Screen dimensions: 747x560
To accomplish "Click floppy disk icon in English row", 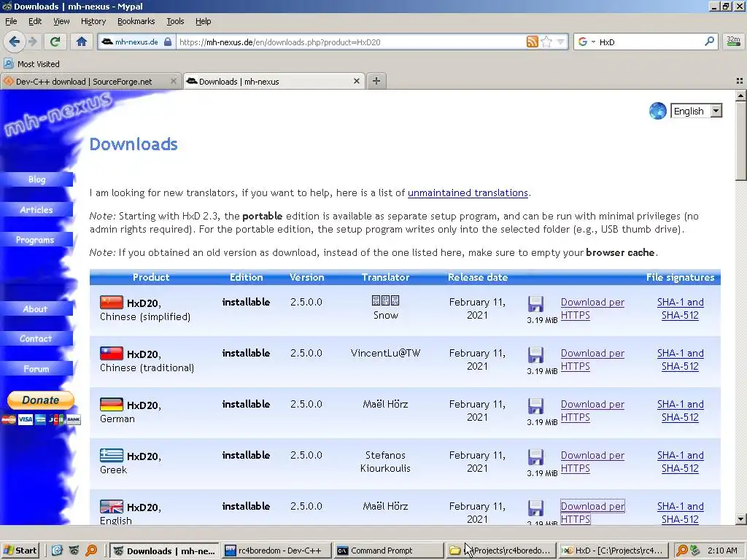I will tap(535, 507).
